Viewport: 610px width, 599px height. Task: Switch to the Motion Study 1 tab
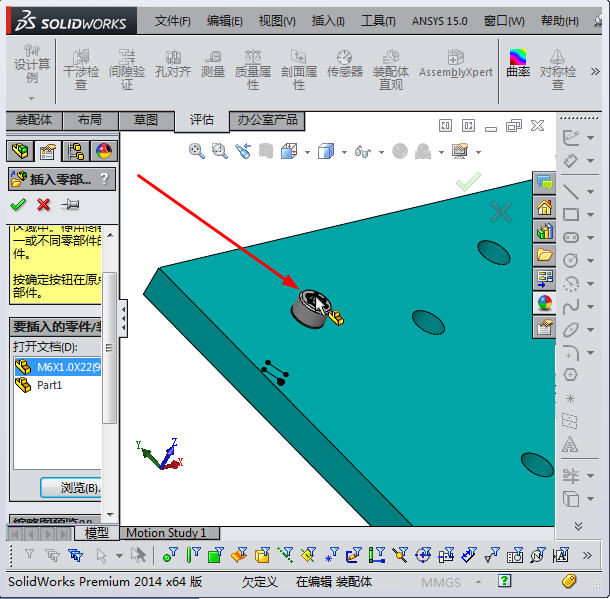pyautogui.click(x=166, y=533)
